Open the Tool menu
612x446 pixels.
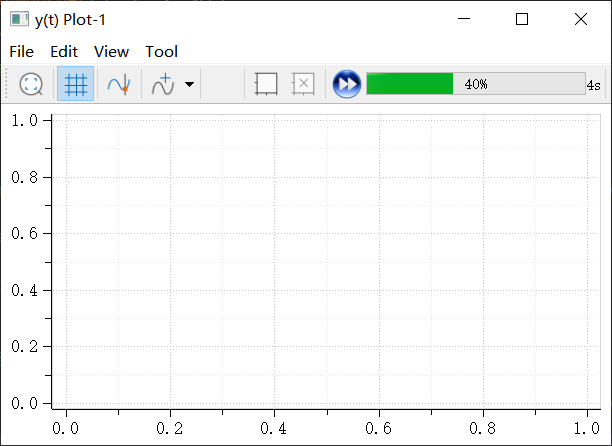coord(161,51)
